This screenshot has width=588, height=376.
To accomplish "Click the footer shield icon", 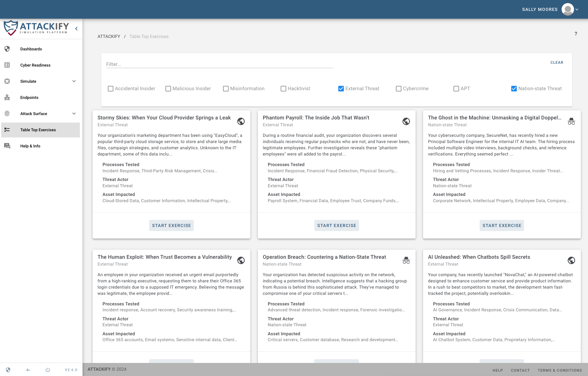I will point(8,370).
